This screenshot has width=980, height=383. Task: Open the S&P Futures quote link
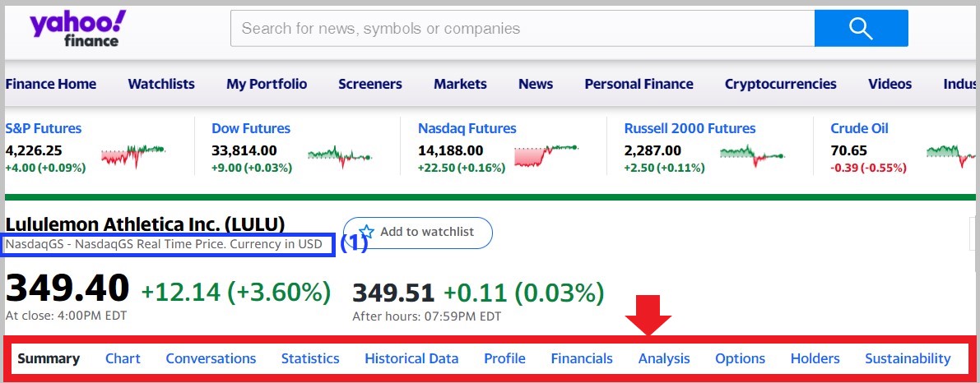pos(43,128)
